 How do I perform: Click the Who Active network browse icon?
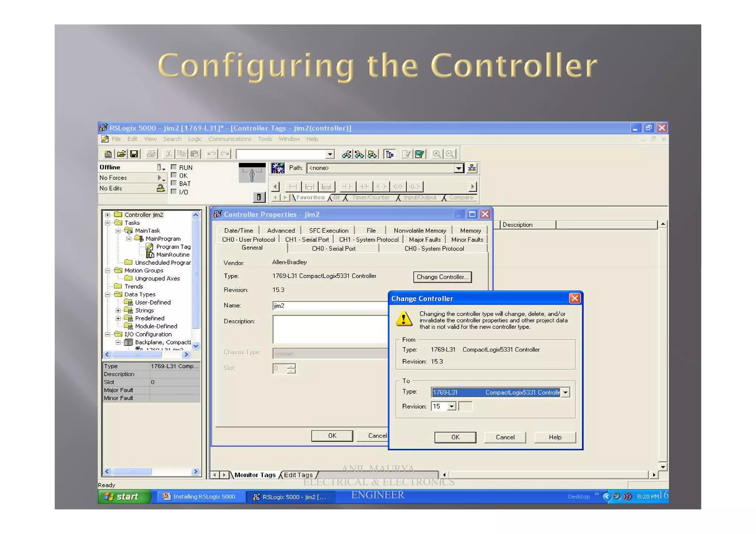[x=472, y=168]
